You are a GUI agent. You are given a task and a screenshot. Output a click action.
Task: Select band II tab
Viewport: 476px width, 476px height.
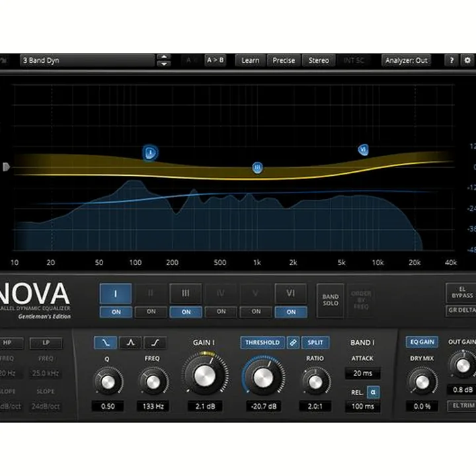pyautogui.click(x=151, y=294)
